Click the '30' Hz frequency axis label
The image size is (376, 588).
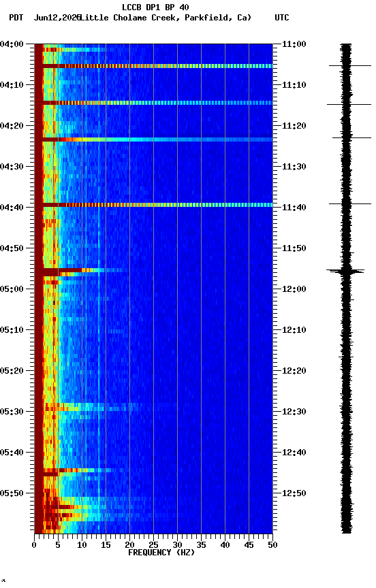(x=177, y=545)
